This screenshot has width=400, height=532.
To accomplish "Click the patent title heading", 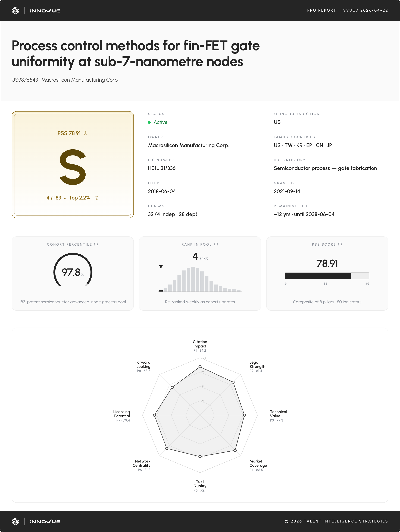I will [136, 53].
